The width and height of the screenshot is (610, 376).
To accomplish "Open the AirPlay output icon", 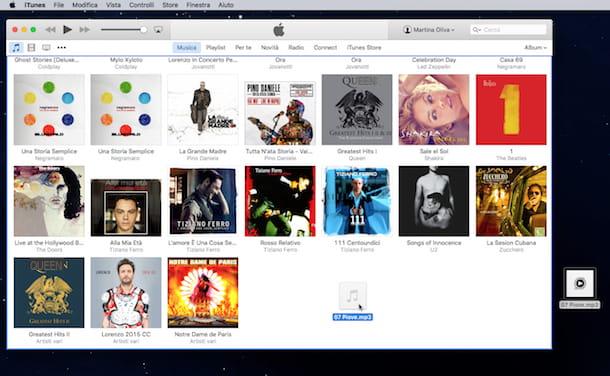I will coord(158,30).
